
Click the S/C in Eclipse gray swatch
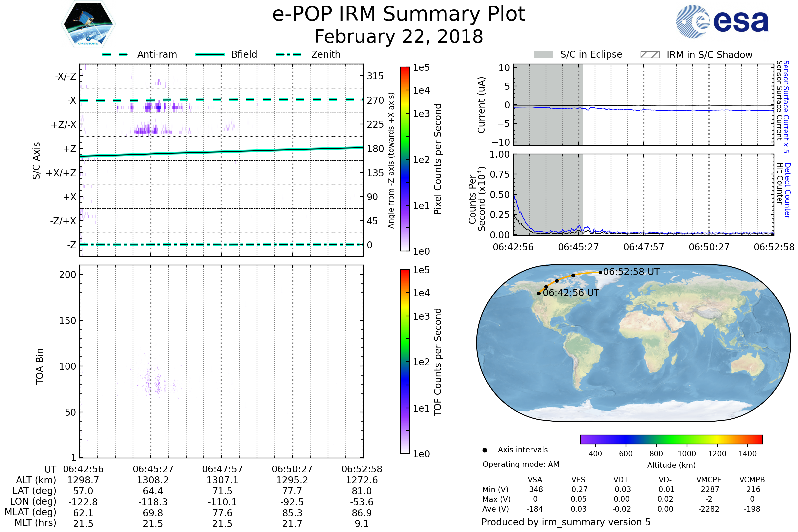(543, 55)
